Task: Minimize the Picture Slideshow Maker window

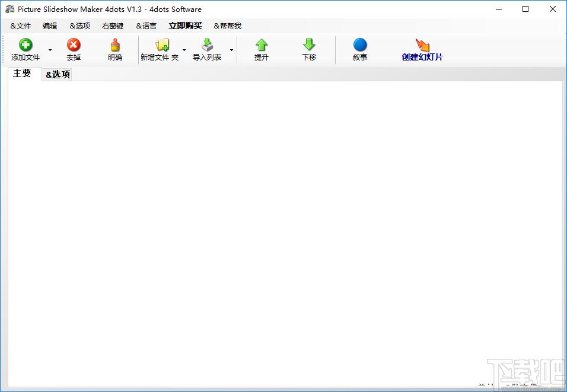Action: (499, 9)
